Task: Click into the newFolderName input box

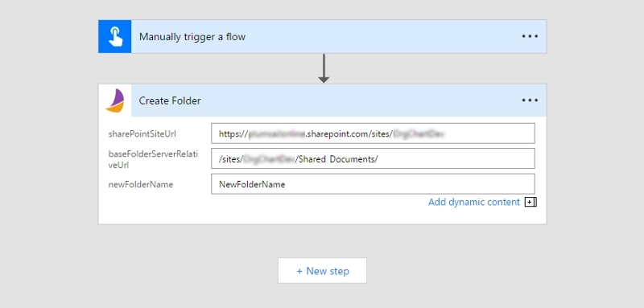Action: 373,183
